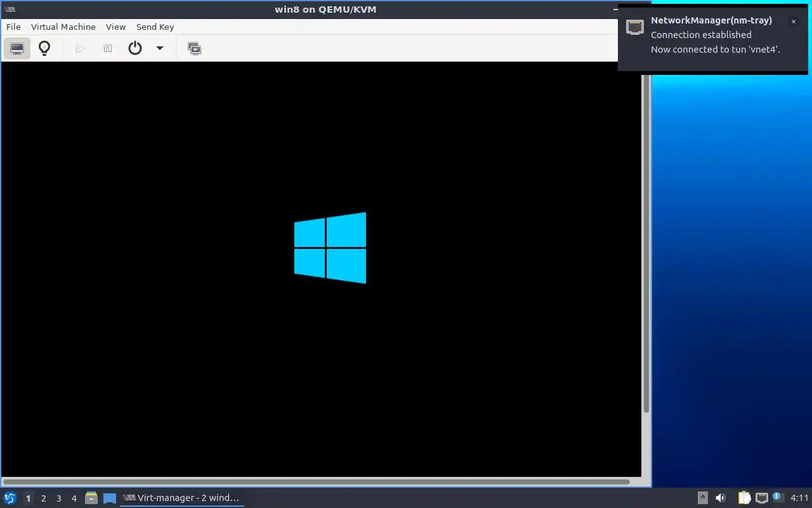Open the removable media eject tray icon
The image size is (812, 508).
(x=703, y=498)
